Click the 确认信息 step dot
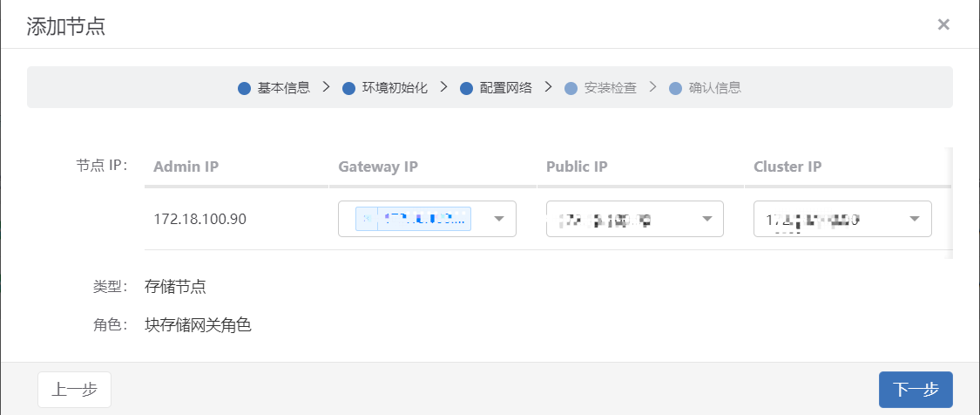The width and height of the screenshot is (980, 415). coord(675,88)
